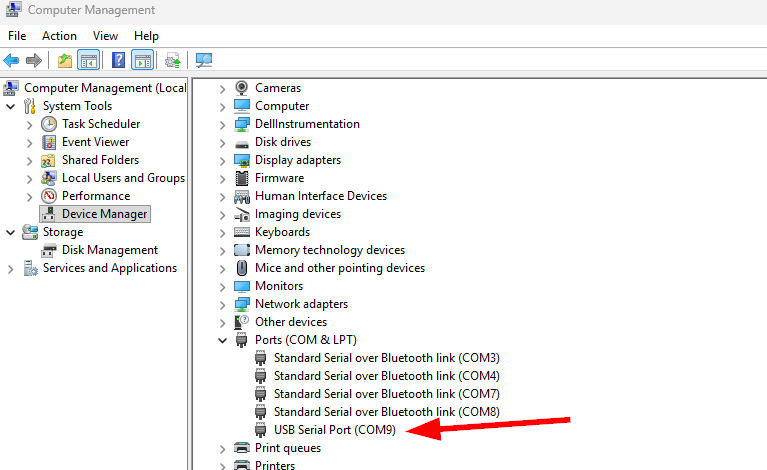Screen dimensions: 767x470
Task: Click the Cameras category icon
Action: (242, 88)
